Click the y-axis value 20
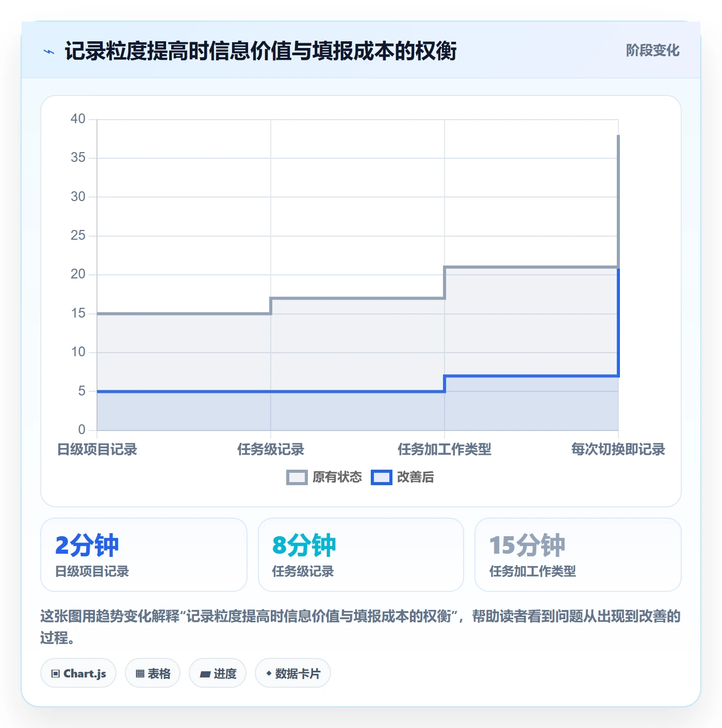Viewport: 722px width, 728px height. (x=78, y=274)
